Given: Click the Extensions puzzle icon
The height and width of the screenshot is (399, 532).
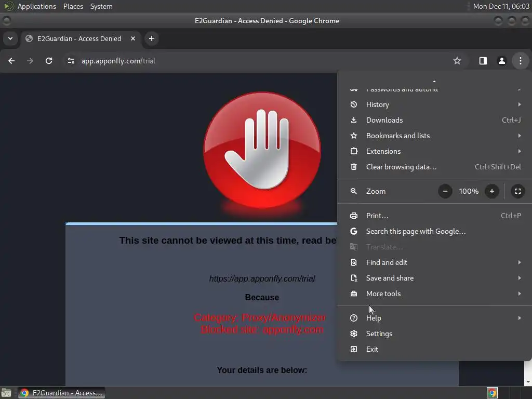Looking at the screenshot, I should click(353, 151).
